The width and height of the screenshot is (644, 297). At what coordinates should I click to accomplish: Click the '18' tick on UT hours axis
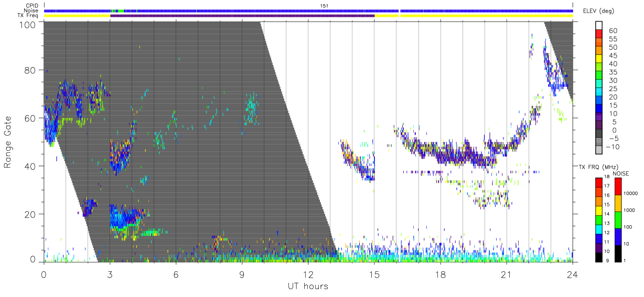point(441,274)
